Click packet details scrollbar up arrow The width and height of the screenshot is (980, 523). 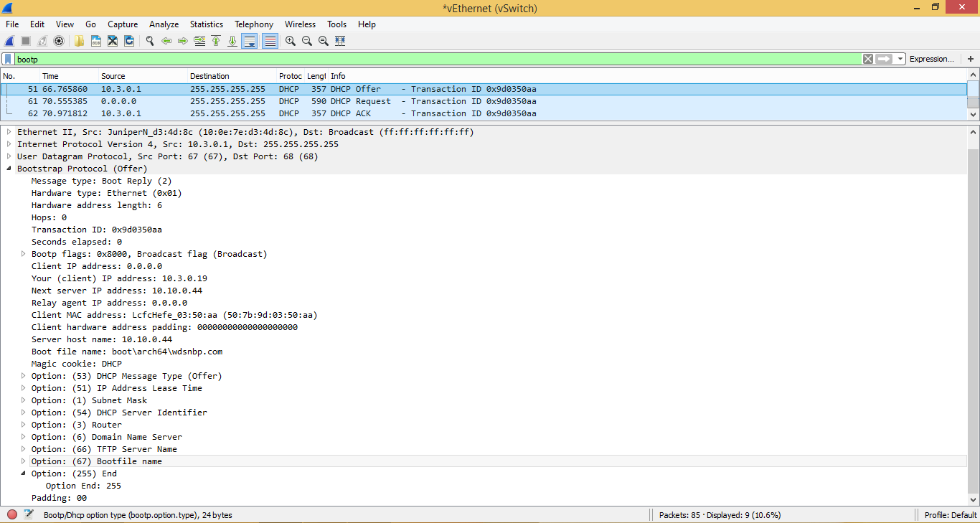974,132
